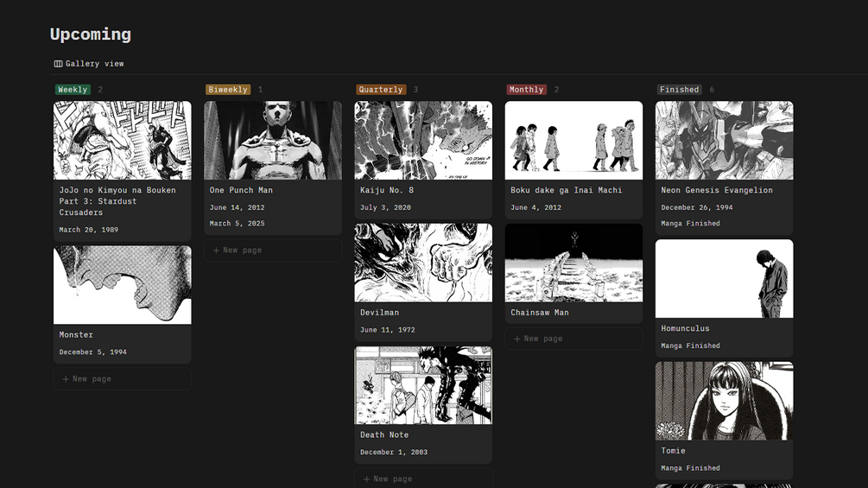Open the Monster cover thumbnail
This screenshot has width=868, height=488.
(x=123, y=285)
